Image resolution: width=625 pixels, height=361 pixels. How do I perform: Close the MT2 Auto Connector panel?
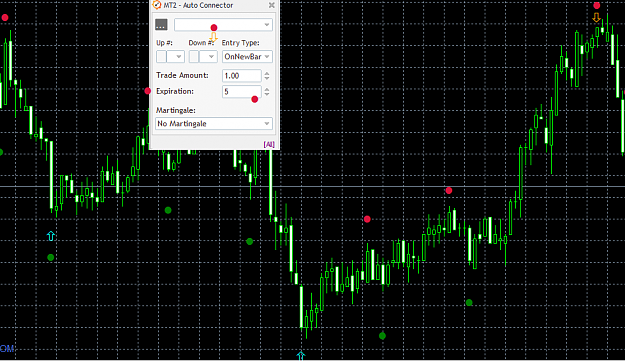point(271,5)
